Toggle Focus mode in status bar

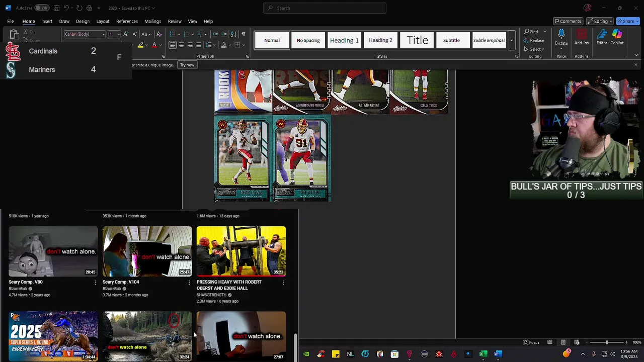pyautogui.click(x=531, y=342)
